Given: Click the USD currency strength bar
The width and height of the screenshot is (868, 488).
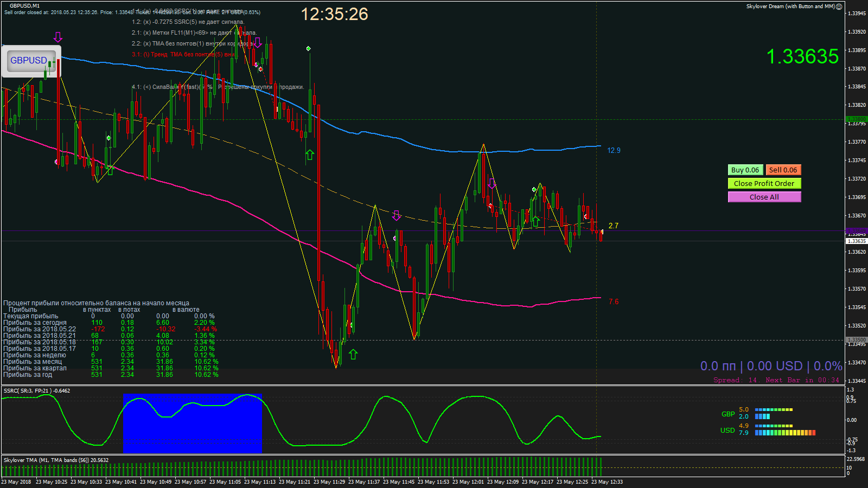Looking at the screenshot, I should click(785, 429).
